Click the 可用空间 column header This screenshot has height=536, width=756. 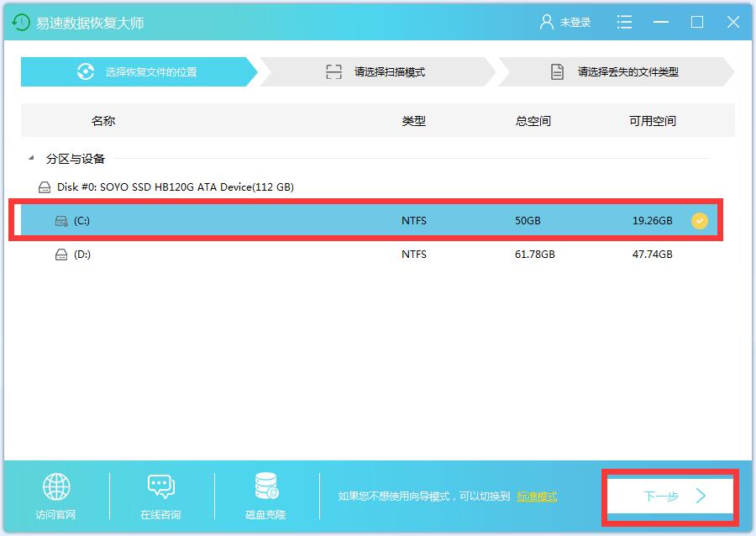tap(653, 121)
